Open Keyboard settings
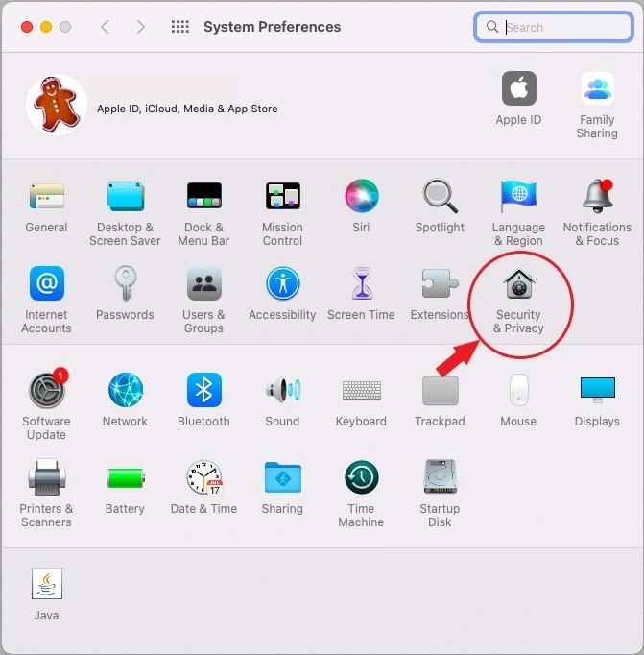This screenshot has height=655, width=644. click(362, 390)
